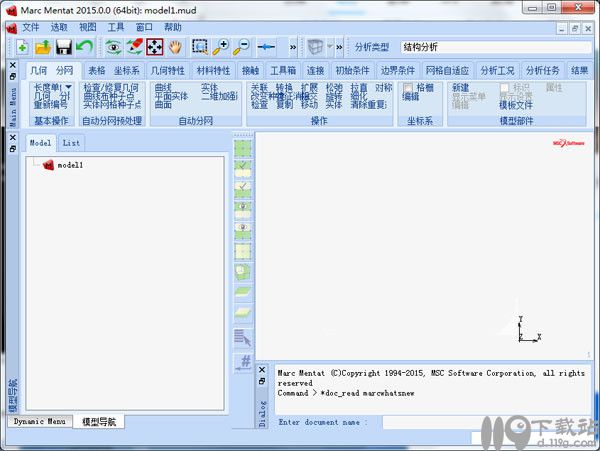Switch to Dynamic Menu tab
600x451 pixels.
pos(39,422)
